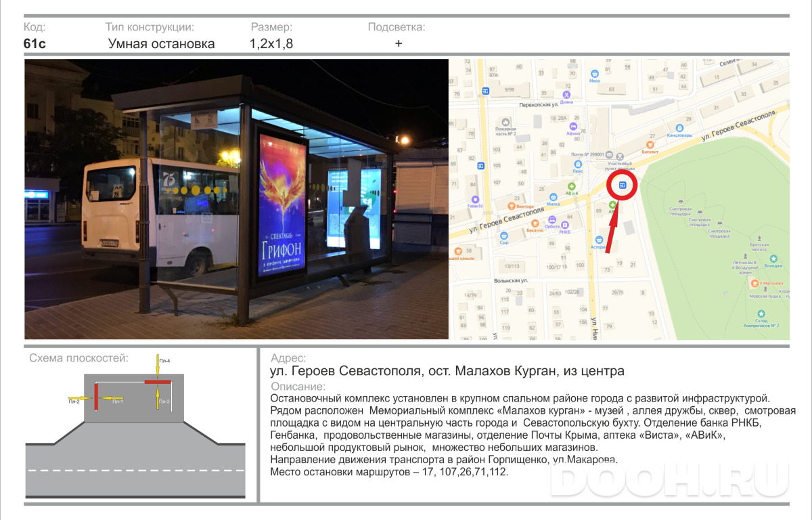This screenshot has height=520, width=812.
Task: Select the Орбита marker icon
Action: (x=552, y=219)
